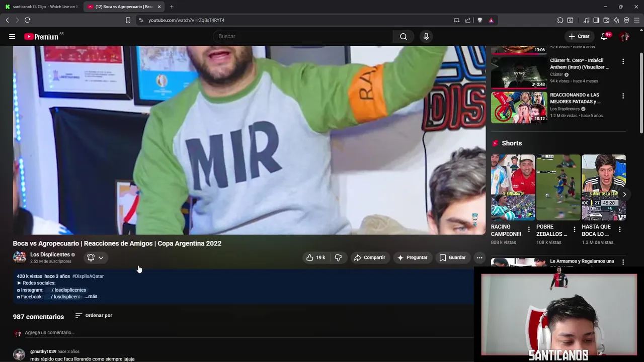Open the Ordenar por sort dropdown

(x=94, y=316)
